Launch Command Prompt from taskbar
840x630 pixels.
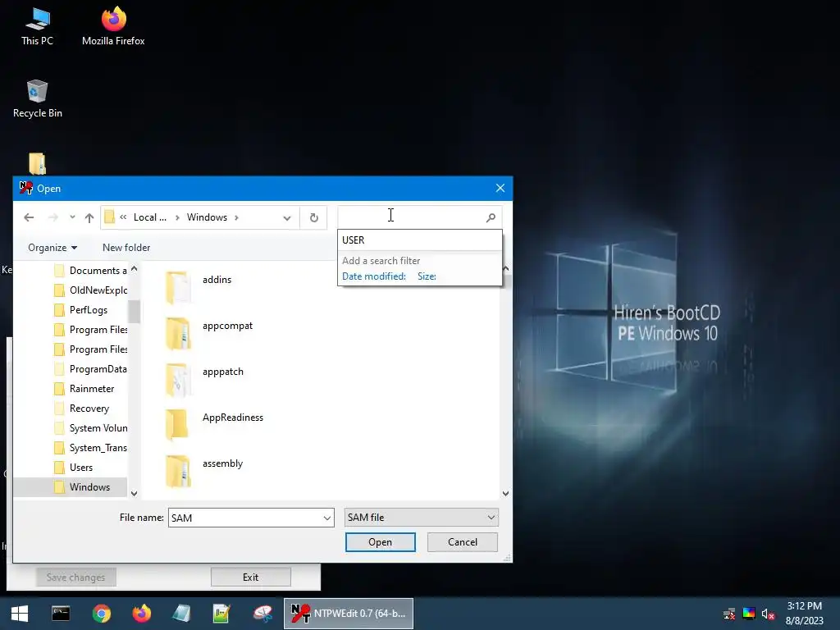61,614
